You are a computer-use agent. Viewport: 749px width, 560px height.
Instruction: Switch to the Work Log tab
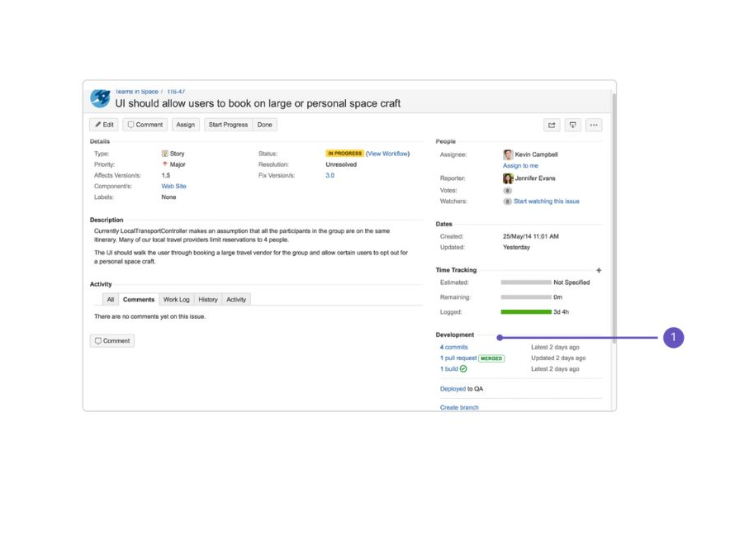coord(176,300)
